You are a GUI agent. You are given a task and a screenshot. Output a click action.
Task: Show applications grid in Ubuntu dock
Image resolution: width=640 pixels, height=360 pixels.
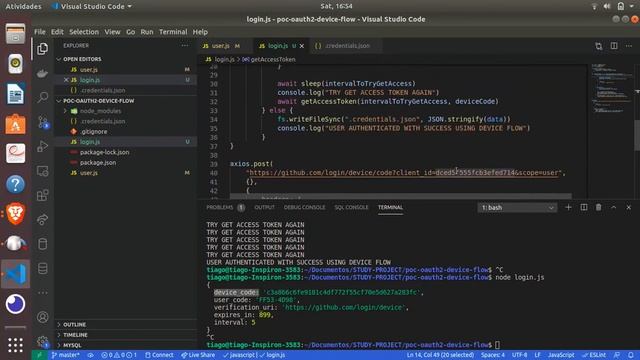pos(15,345)
